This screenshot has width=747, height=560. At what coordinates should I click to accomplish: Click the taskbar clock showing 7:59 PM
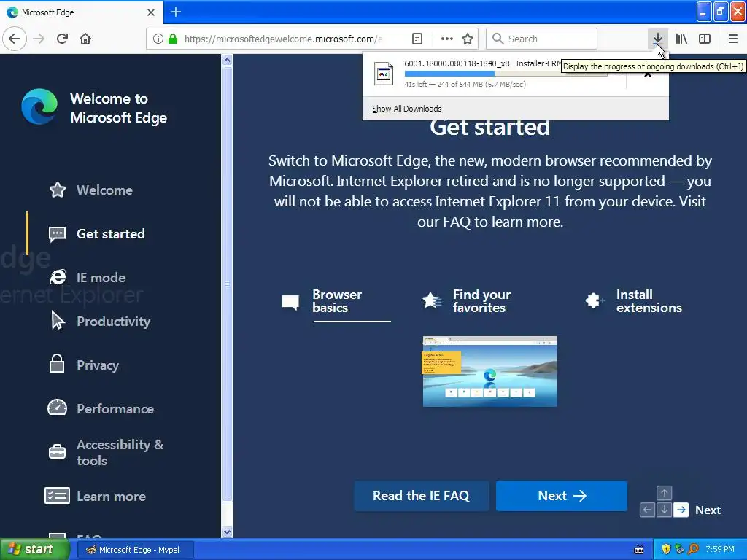tap(720, 550)
